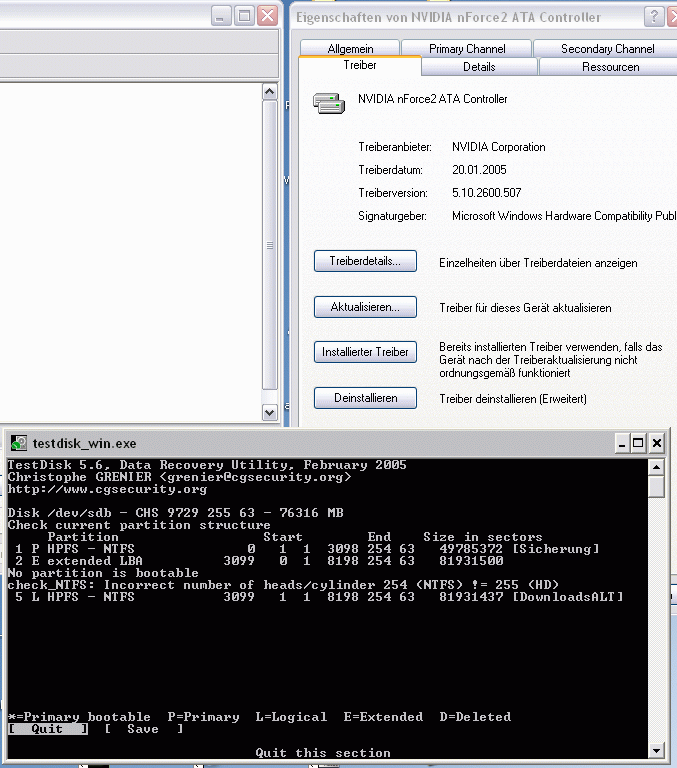Select the Save option in TestDisk
This screenshot has height=768, width=677.
click(x=144, y=729)
